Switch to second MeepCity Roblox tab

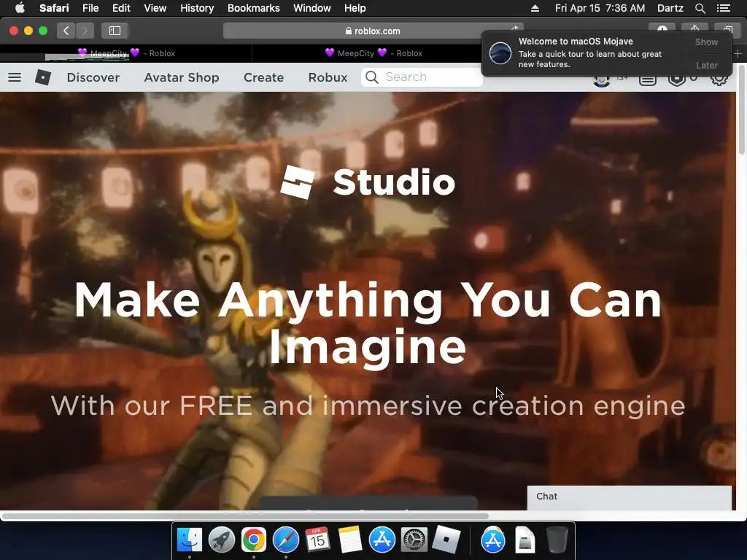(373, 53)
